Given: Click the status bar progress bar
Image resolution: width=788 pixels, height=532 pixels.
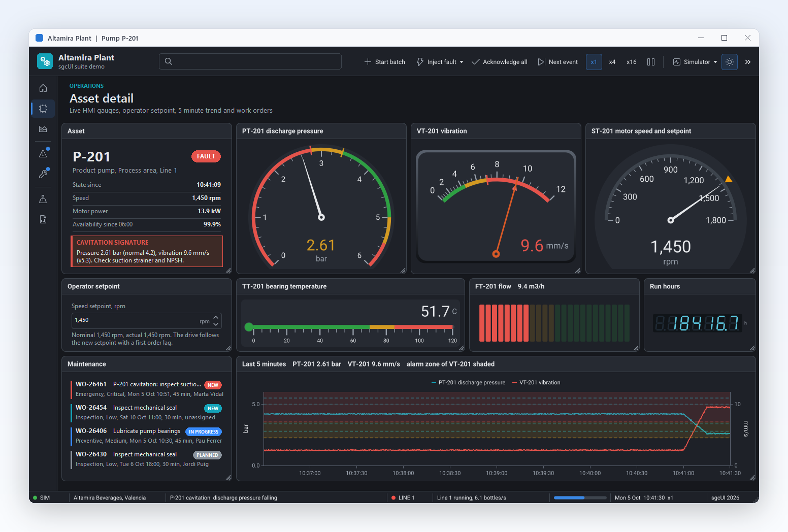Looking at the screenshot, I should tap(580, 498).
